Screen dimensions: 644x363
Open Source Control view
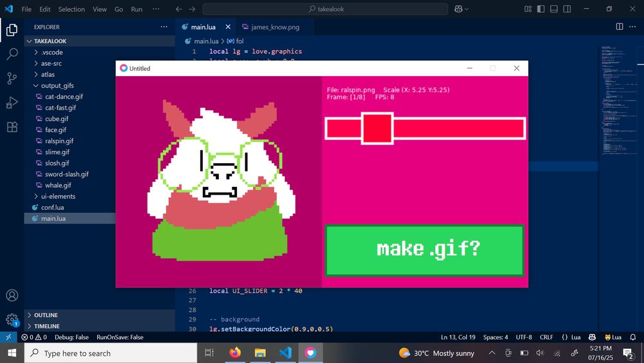pos(12,78)
